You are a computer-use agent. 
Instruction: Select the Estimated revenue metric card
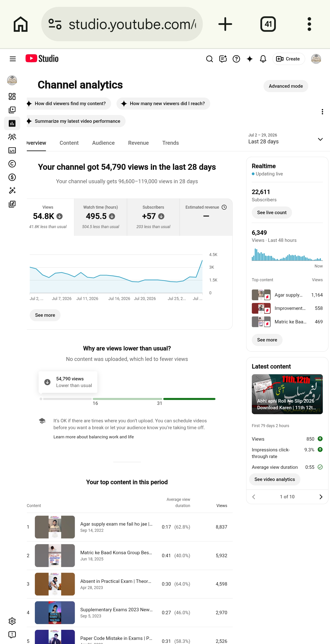(206, 217)
